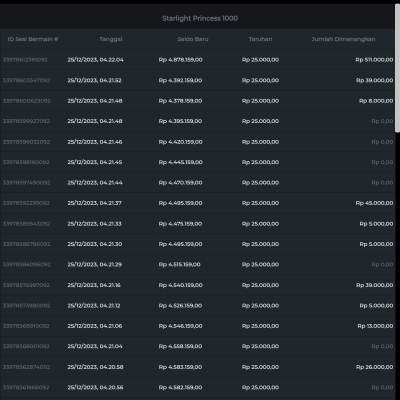Select date 25/12/2023, 04.20.56
400x400 pixels.
95,387
